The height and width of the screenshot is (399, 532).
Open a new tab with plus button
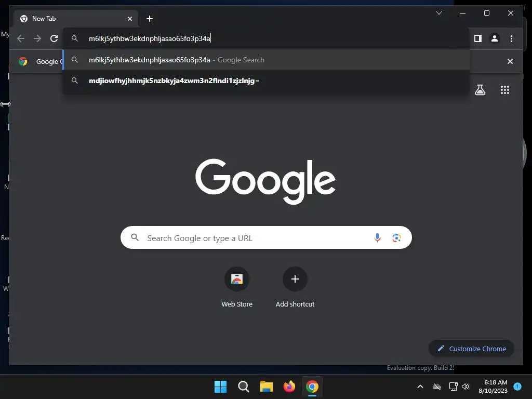click(x=150, y=19)
